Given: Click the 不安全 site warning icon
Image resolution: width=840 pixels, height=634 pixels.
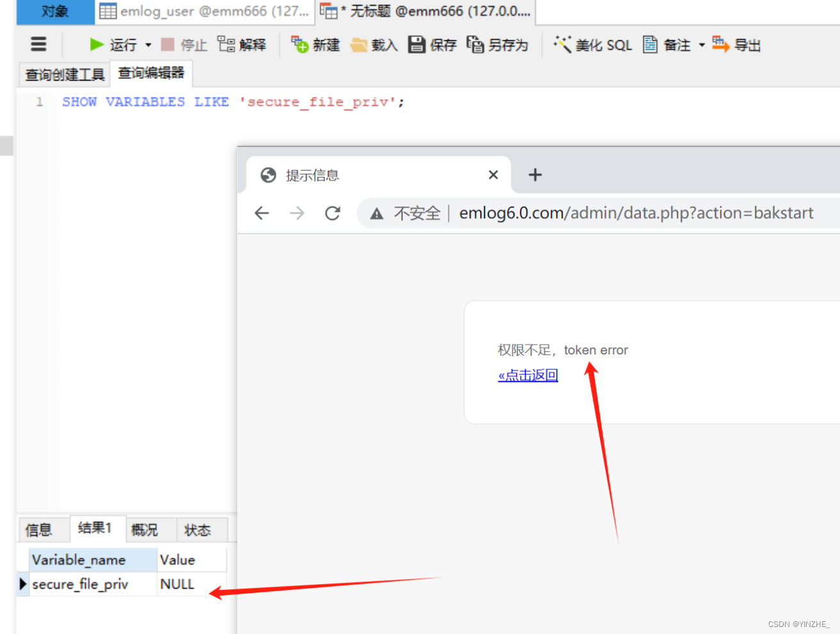Looking at the screenshot, I should 377,214.
